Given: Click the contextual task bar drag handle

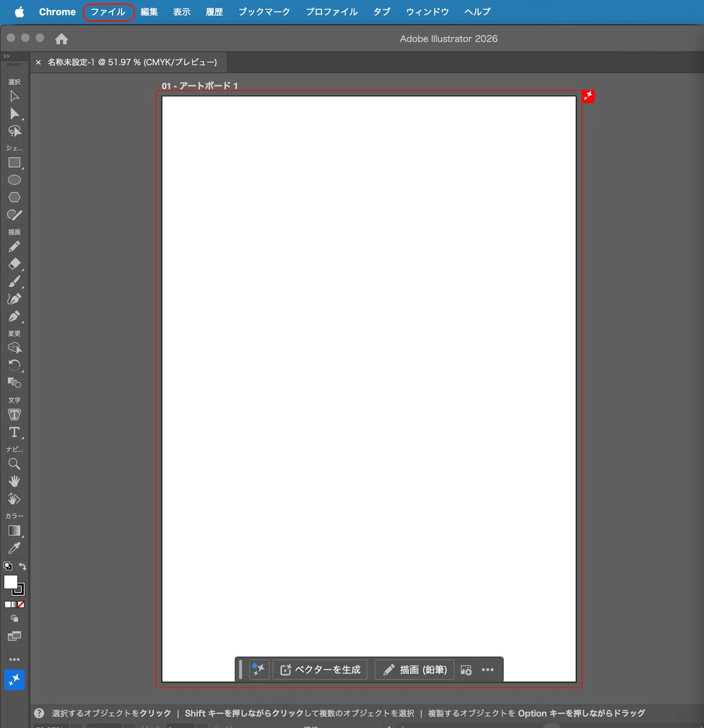Looking at the screenshot, I should pos(241,669).
